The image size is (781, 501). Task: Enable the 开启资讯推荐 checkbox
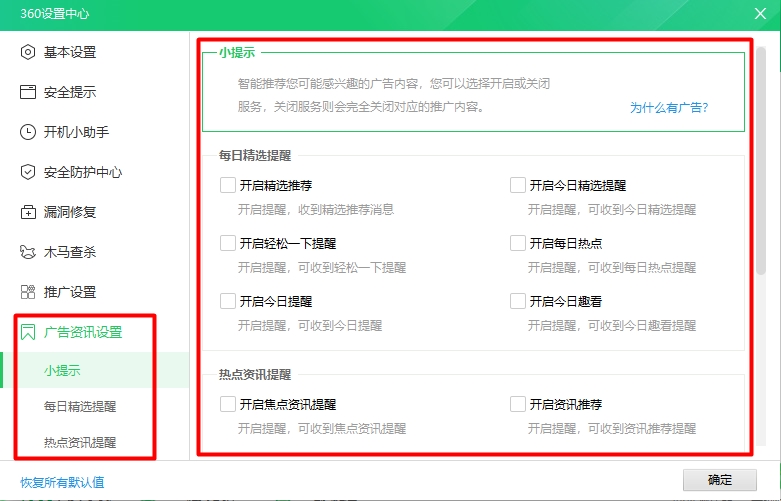(518, 404)
